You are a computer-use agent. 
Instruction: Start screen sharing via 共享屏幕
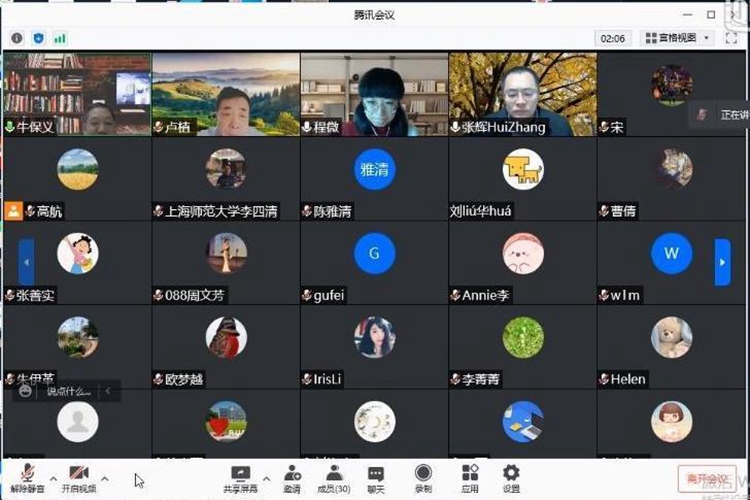point(240,477)
